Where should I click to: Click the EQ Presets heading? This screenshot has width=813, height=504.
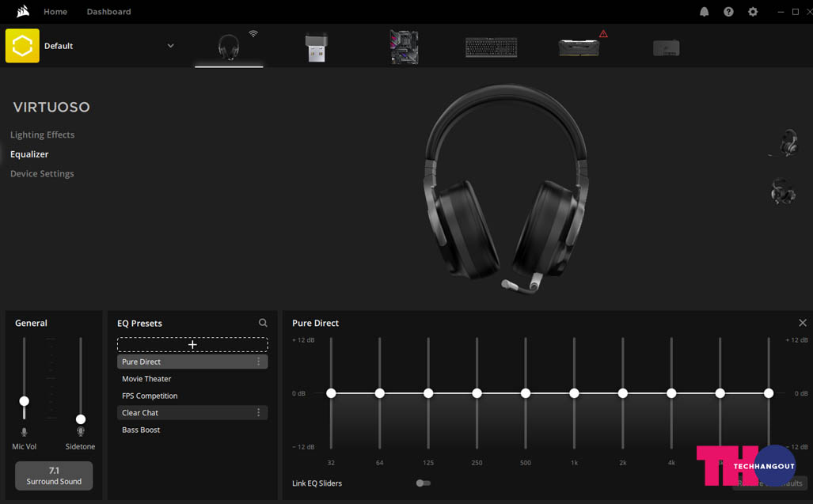tap(139, 324)
